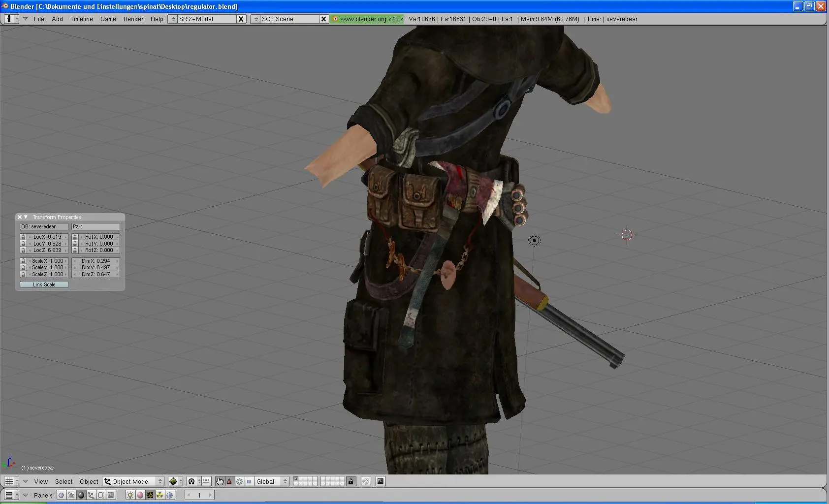
Task: Open the Render menu
Action: coord(133,19)
